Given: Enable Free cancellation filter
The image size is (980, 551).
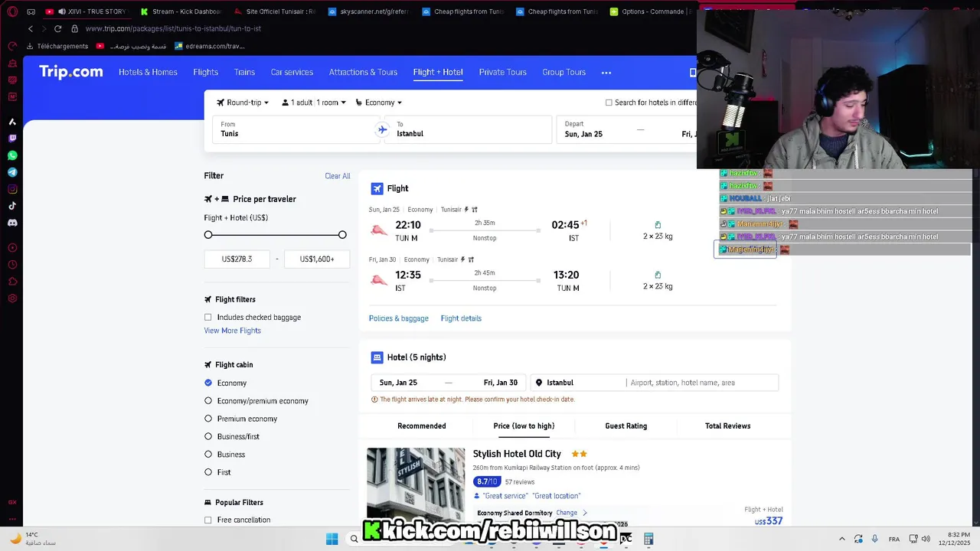Looking at the screenshot, I should coord(208,520).
